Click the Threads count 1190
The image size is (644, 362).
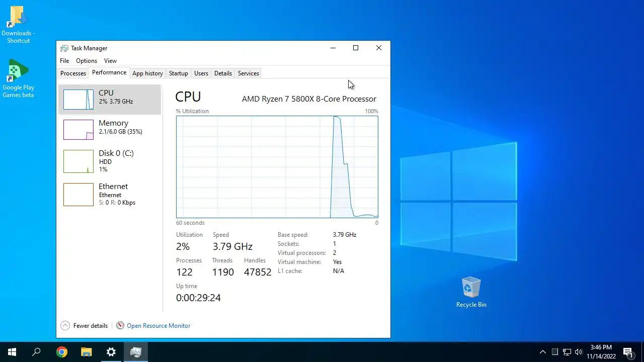tap(223, 272)
